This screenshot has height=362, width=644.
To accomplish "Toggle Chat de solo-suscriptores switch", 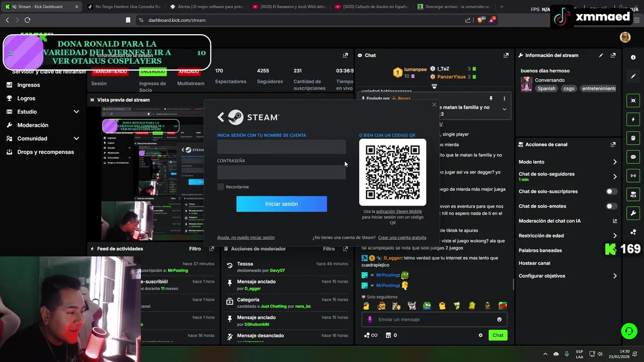I will [x=611, y=192].
